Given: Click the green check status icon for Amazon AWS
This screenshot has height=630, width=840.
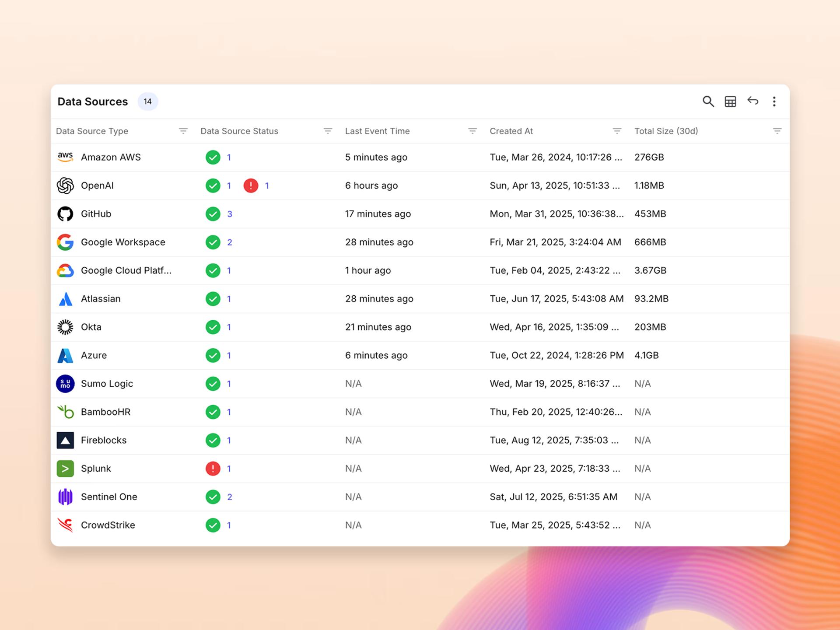Looking at the screenshot, I should coord(213,157).
